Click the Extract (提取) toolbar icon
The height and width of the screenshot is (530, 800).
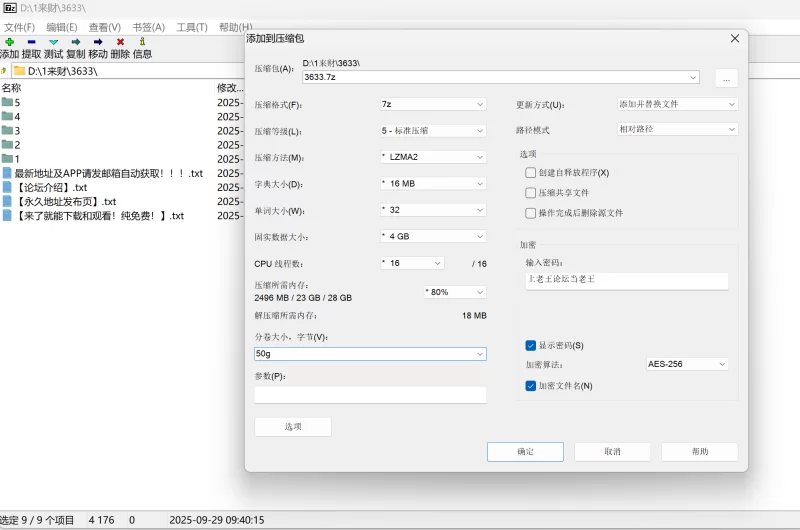point(31,42)
